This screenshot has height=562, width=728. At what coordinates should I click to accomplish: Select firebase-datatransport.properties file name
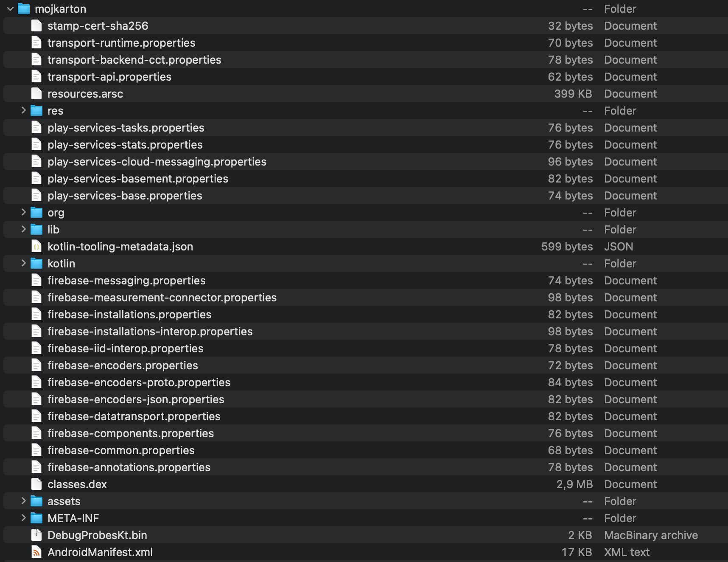(x=134, y=416)
